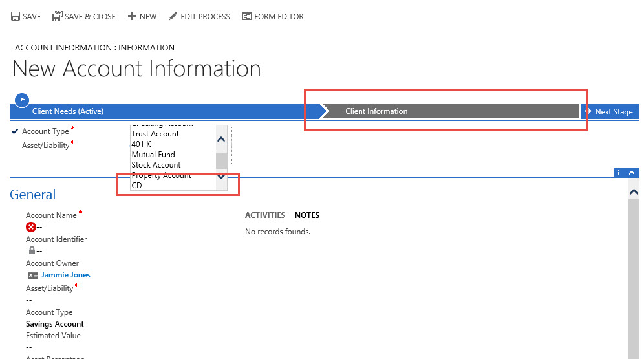The image size is (644, 359).
Task: Click the info icon on process bar
Action: [x=619, y=173]
